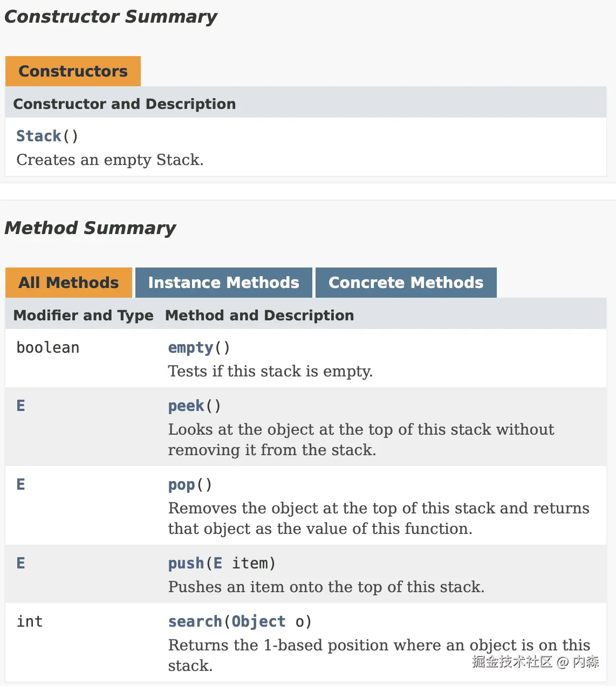The height and width of the screenshot is (686, 616).
Task: Open the Object parameter type link
Action: [x=258, y=622]
